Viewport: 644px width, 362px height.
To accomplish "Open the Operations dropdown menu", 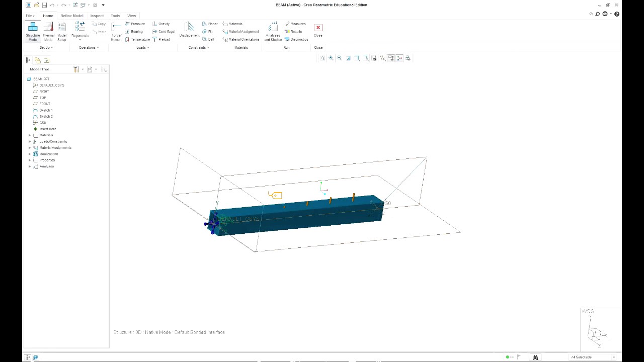I will pyautogui.click(x=89, y=47).
